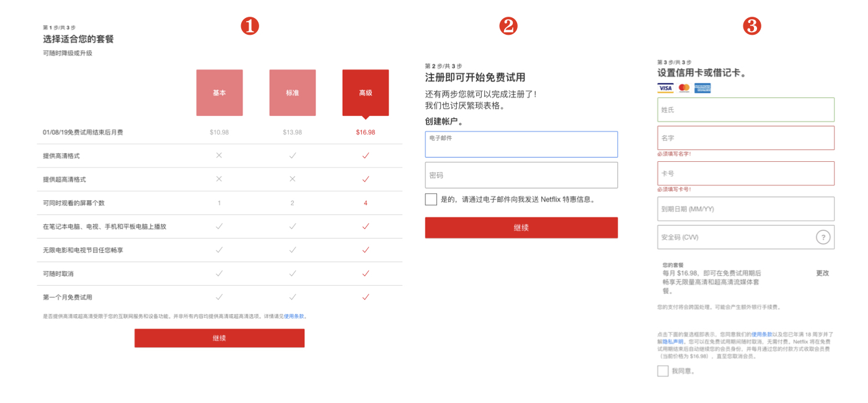The image size is (868, 403).
Task: Click the red check in 可随时取消 row
Action: [366, 273]
